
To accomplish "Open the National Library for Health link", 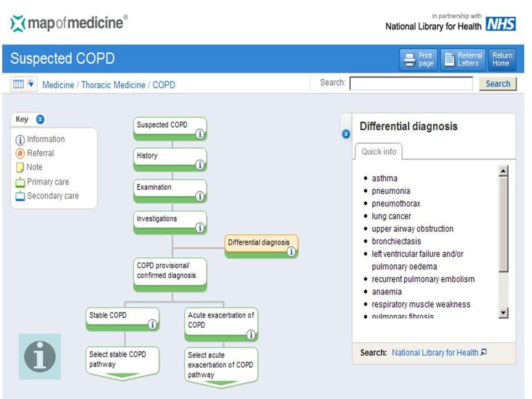I will tap(435, 353).
